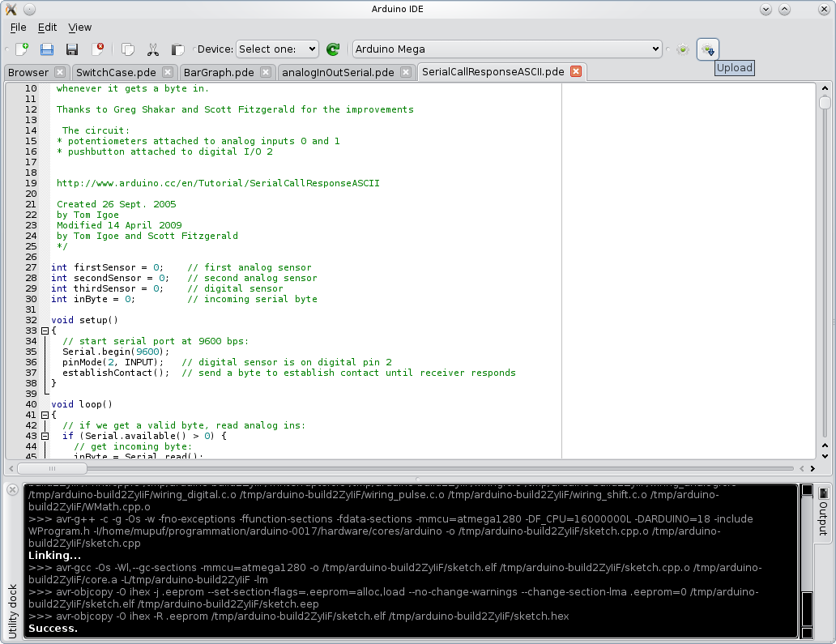Click the output console's bottom scroll button
836x644 pixels.
click(807, 633)
